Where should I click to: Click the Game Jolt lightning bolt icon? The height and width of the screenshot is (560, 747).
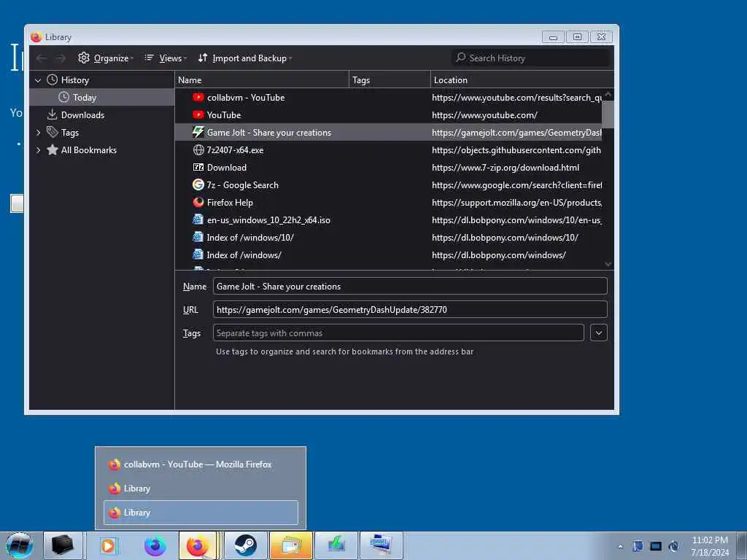pyautogui.click(x=198, y=133)
